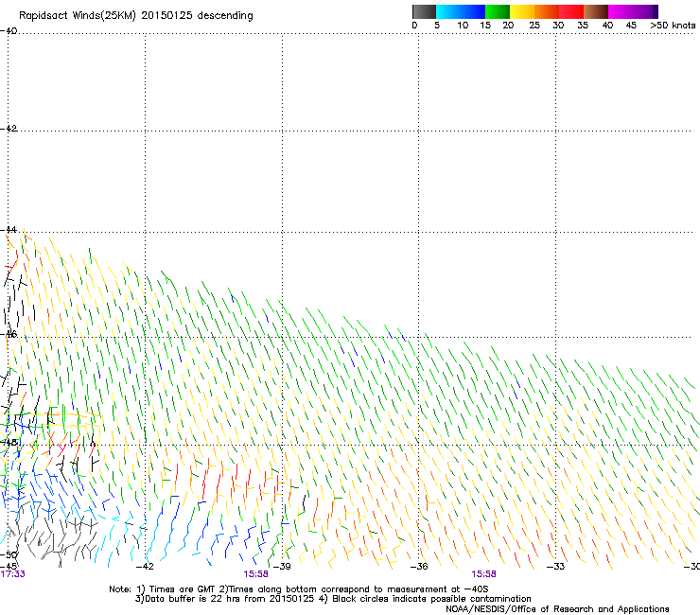Pick the brown 35-40 knots legend swatch
This screenshot has height=615, width=700.
(596, 11)
